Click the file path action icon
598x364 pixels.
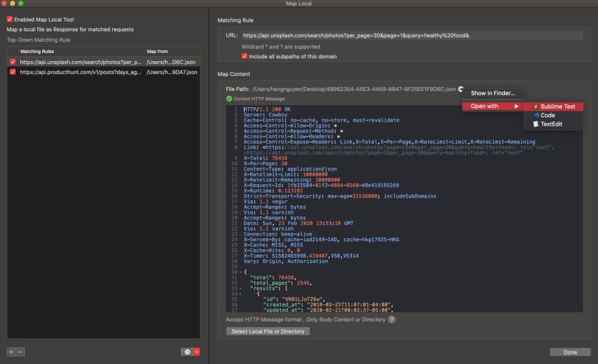click(461, 89)
